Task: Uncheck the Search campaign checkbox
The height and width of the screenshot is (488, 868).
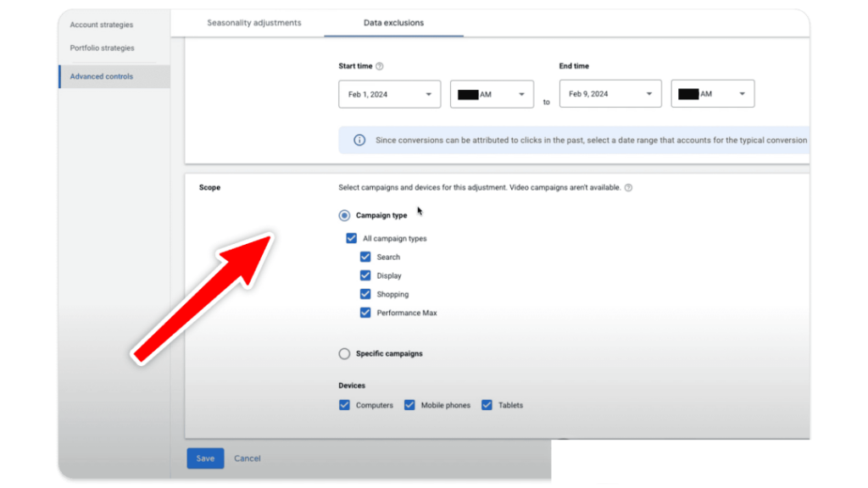Action: tap(364, 257)
